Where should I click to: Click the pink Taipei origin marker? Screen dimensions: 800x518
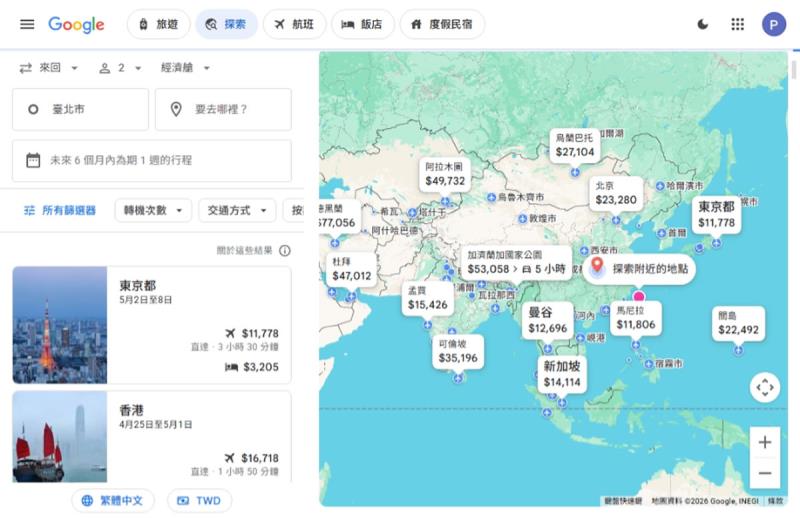pyautogui.click(x=639, y=297)
